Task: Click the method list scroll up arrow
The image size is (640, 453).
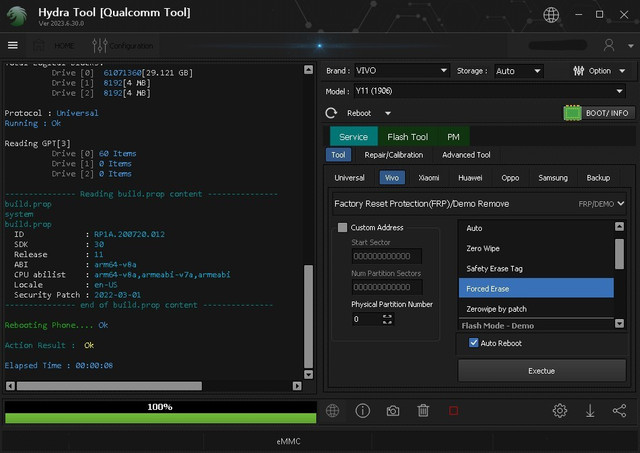Action: click(x=619, y=226)
